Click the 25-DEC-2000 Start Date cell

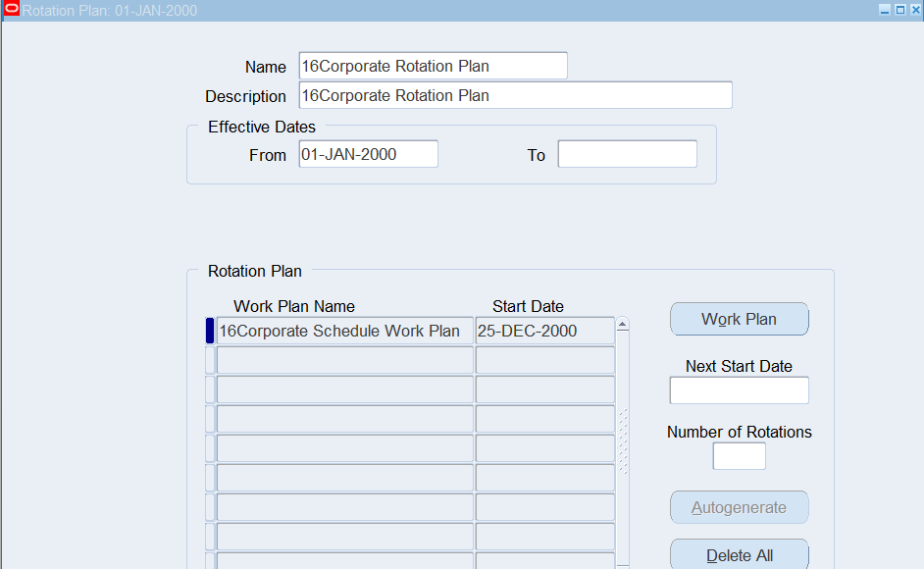544,332
